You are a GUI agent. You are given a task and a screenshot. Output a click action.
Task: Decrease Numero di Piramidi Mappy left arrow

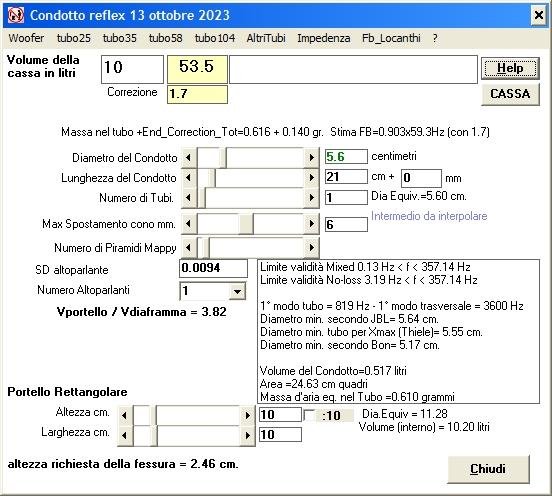click(x=189, y=248)
